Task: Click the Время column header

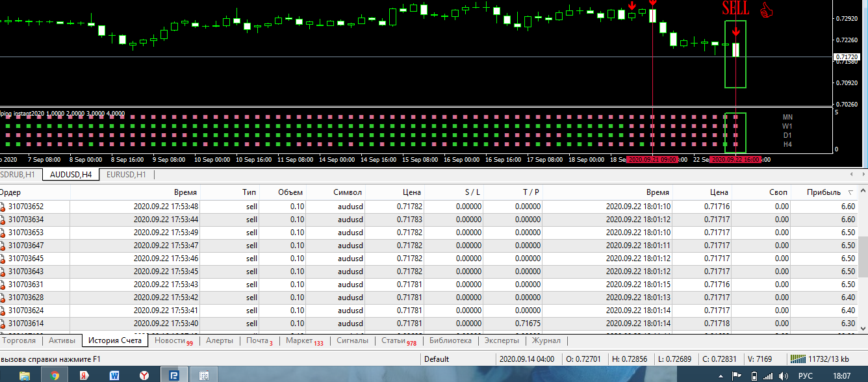Action: [x=185, y=192]
